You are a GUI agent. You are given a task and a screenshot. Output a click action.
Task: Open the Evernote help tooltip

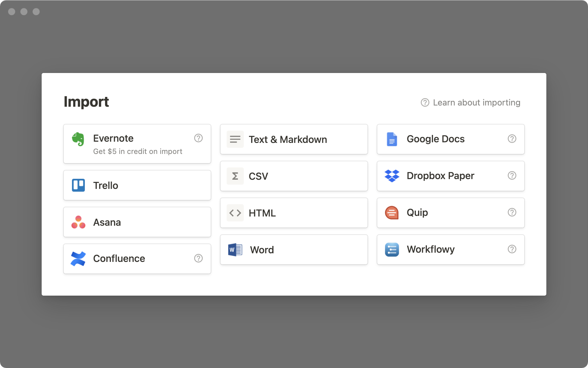point(198,138)
